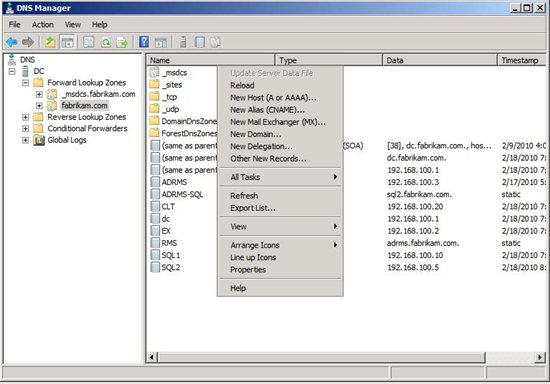This screenshot has height=384, width=550.
Task: Click the New Server toolbar icon
Action: click(x=183, y=42)
